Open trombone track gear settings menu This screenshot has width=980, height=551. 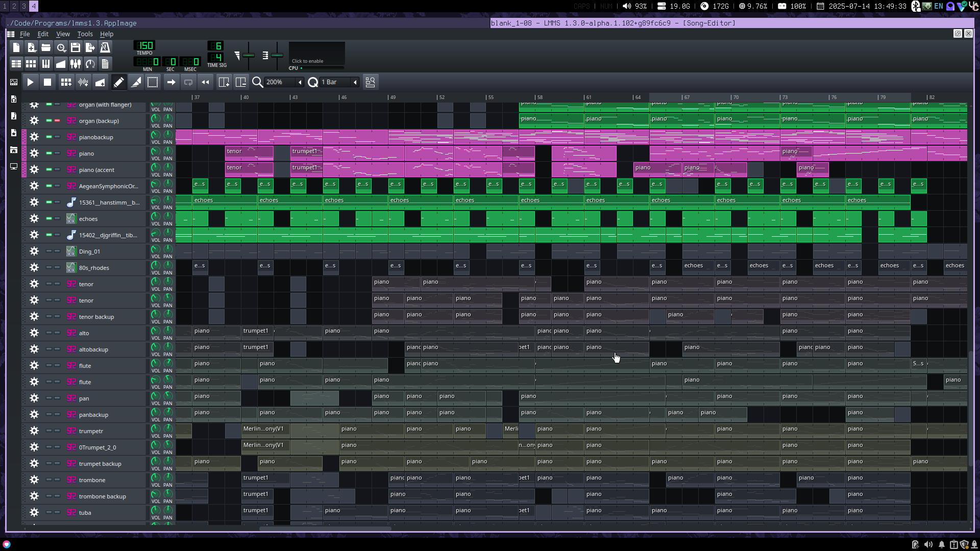34,480
